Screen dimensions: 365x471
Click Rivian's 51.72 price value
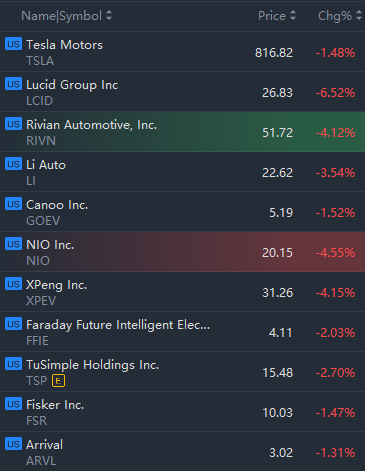(x=277, y=133)
